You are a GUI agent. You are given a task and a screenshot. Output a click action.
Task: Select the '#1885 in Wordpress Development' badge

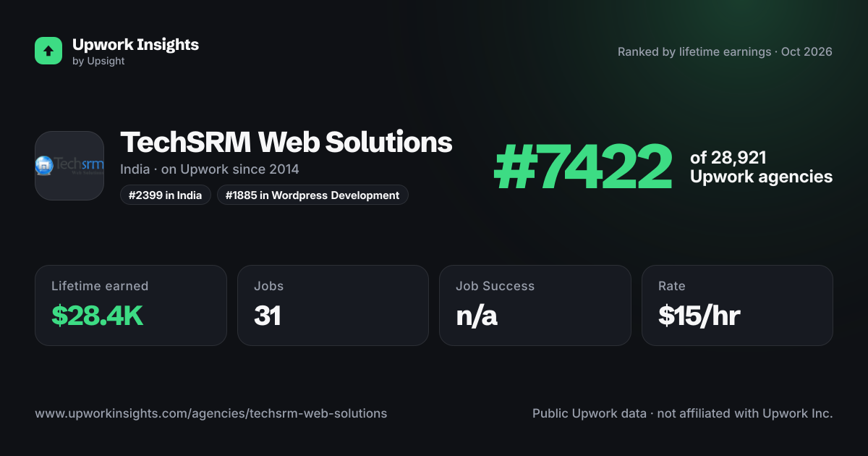pos(312,195)
